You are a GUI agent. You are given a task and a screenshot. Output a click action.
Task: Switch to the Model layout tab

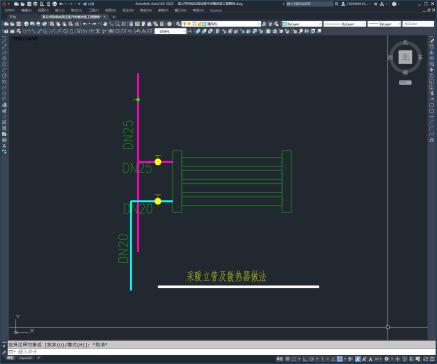[10, 358]
